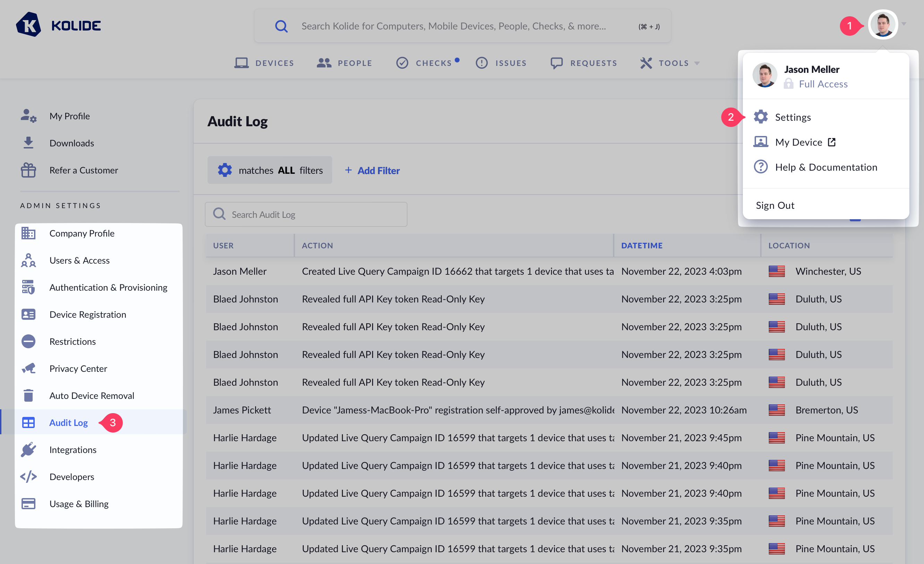Open Users & Access in admin settings

click(x=79, y=260)
